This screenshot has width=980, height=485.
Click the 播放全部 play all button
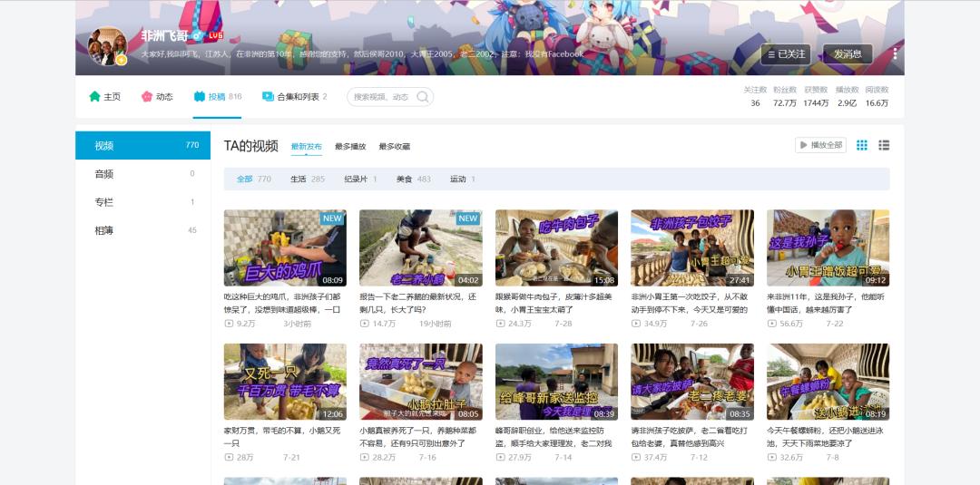(820, 145)
